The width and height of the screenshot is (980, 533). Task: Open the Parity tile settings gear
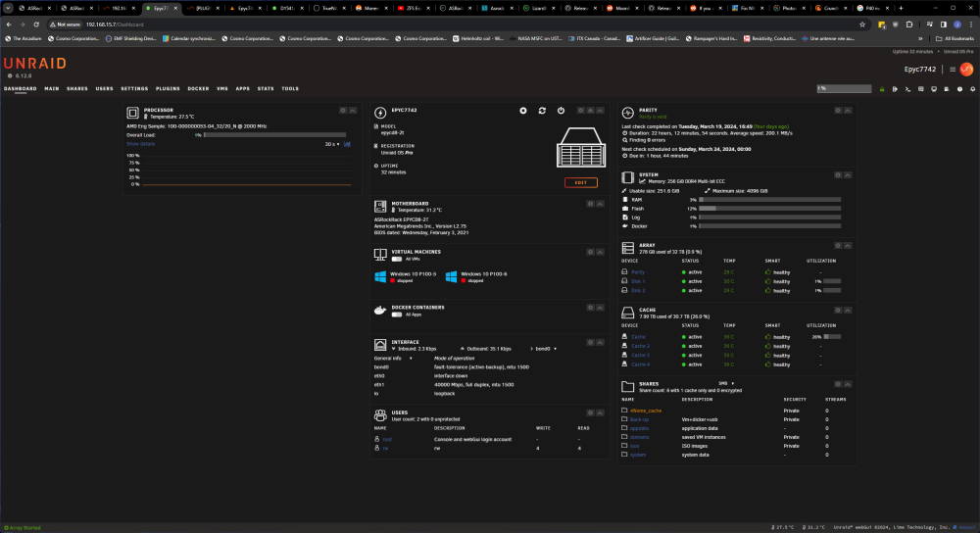click(x=838, y=110)
